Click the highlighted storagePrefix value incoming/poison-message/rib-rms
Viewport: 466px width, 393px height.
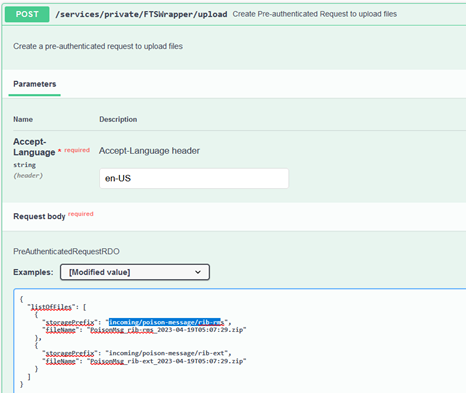click(166, 322)
